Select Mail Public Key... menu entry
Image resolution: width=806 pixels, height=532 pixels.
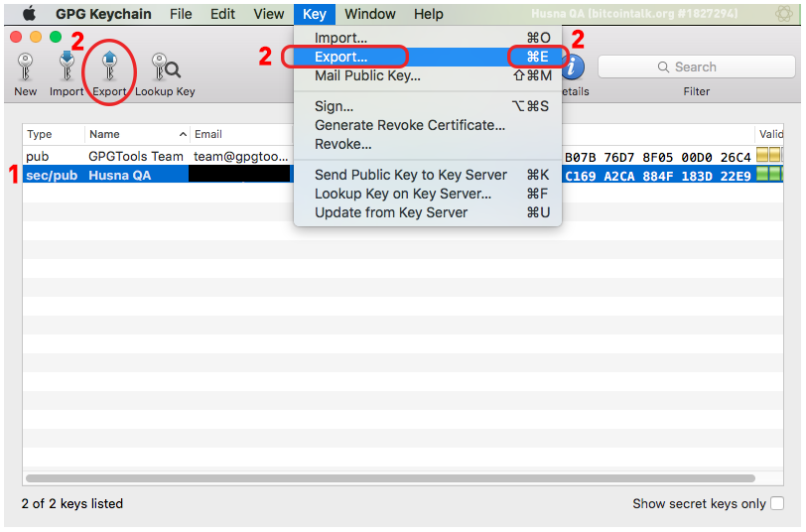coord(427,75)
